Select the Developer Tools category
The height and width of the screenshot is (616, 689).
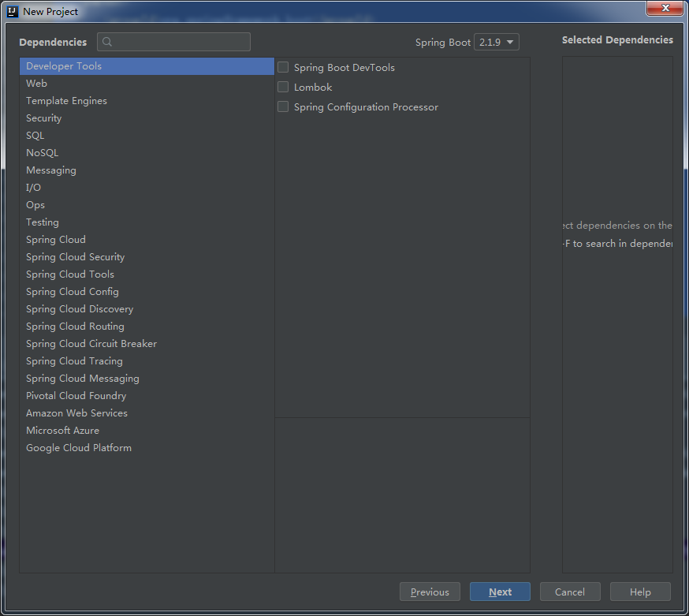(x=147, y=66)
